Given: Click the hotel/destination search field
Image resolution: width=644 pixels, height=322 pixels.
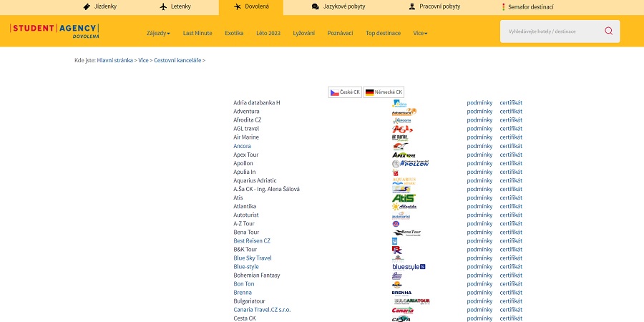Looking at the screenshot, I should pos(555,31).
